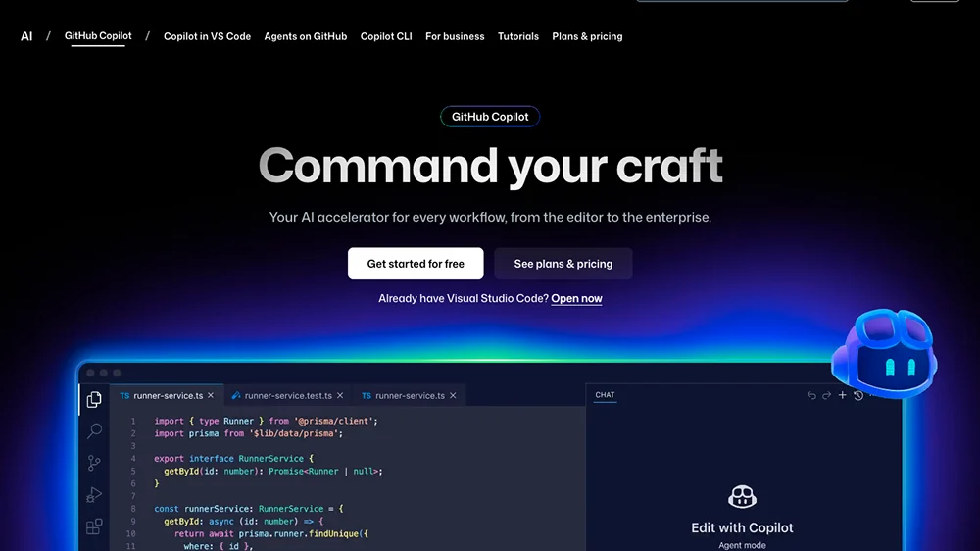Open the Source Control branch icon
The image size is (980, 551).
94,463
